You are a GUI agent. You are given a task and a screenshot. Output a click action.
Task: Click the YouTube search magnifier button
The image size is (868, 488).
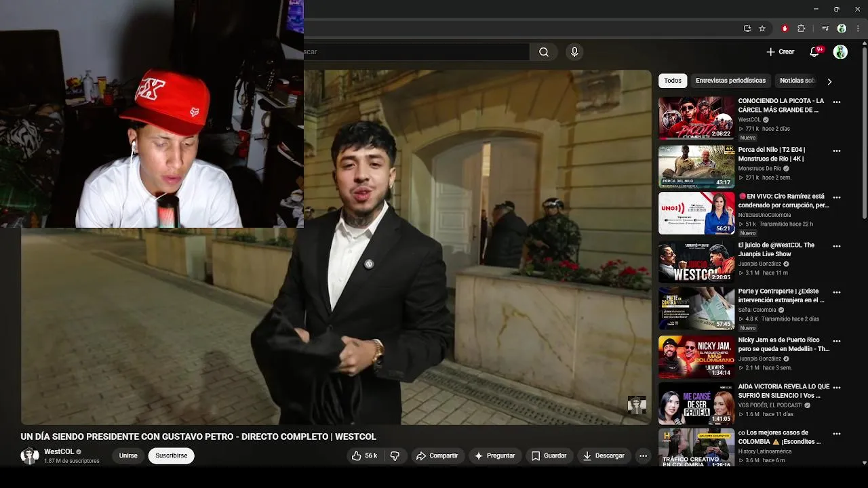click(544, 52)
